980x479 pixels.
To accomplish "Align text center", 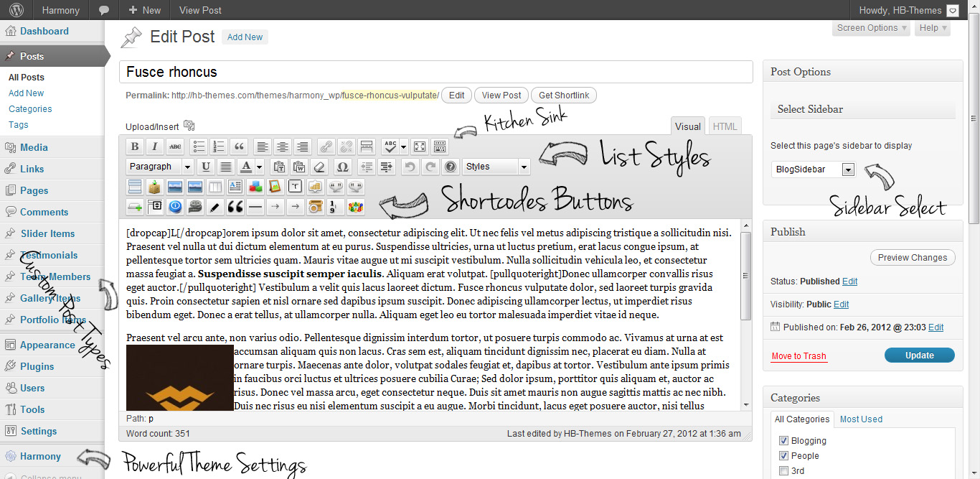I will coord(283,147).
